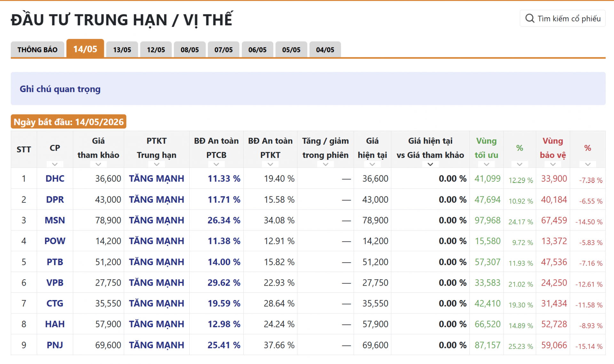Screen dimensions: 614x364
Task: Open the 'Vùng bảo vệ' column dropdown
Action: [x=553, y=164]
